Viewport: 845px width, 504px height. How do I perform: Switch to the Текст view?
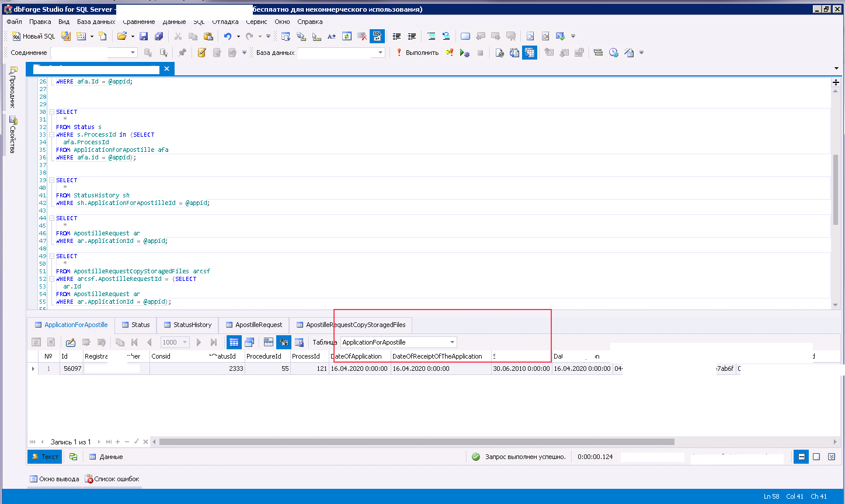(45, 457)
